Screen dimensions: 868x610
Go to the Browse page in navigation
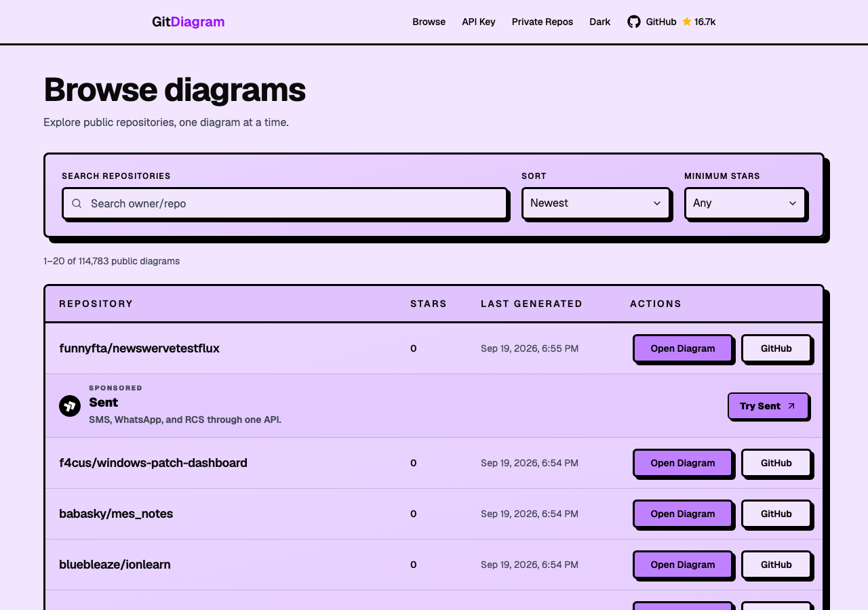coord(429,22)
